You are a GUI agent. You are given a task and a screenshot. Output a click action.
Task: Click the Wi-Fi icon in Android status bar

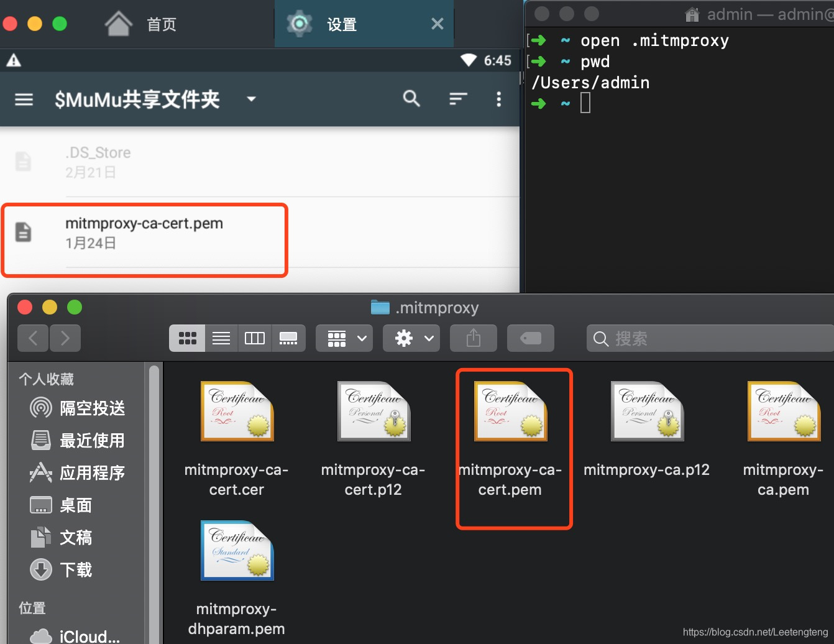tap(468, 60)
